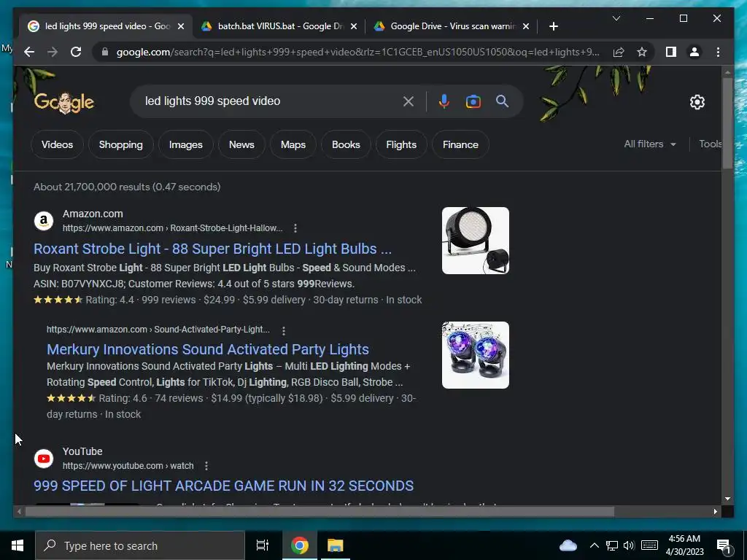Close the batch.bat VIRUS.bat tab
Viewport: 747px width, 560px height.
pyautogui.click(x=354, y=26)
